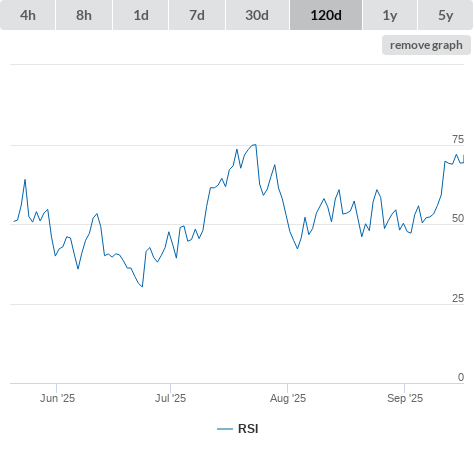Click the Jun '25 axis tick label

tap(57, 398)
